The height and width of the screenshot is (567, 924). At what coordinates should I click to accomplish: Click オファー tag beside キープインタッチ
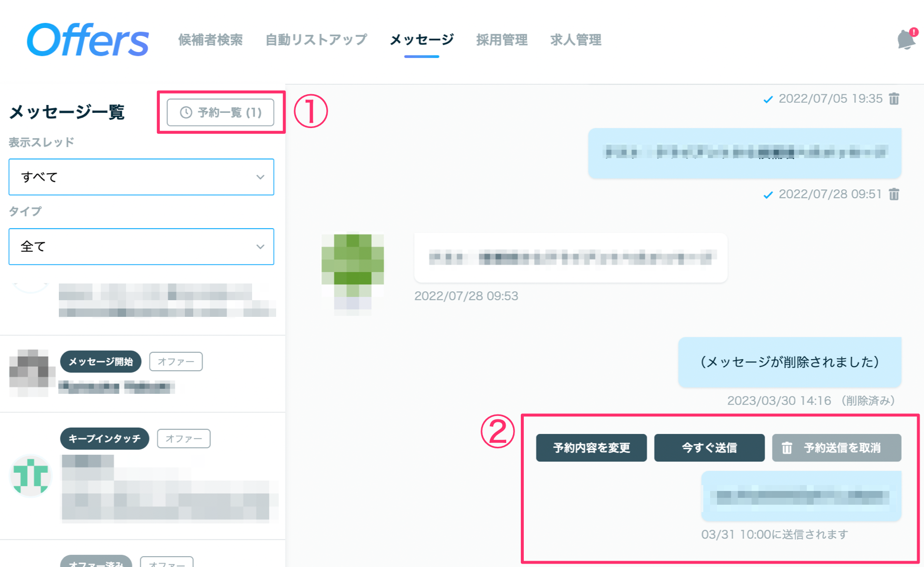coord(184,438)
